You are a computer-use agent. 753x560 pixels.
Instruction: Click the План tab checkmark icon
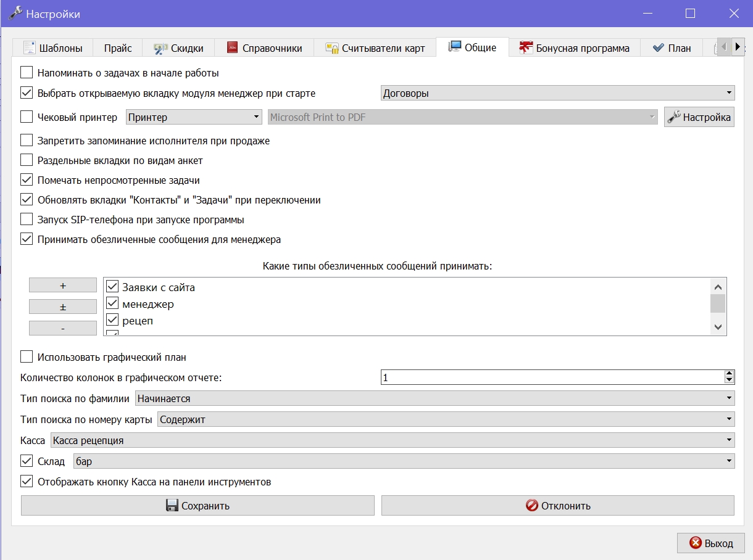pos(658,47)
